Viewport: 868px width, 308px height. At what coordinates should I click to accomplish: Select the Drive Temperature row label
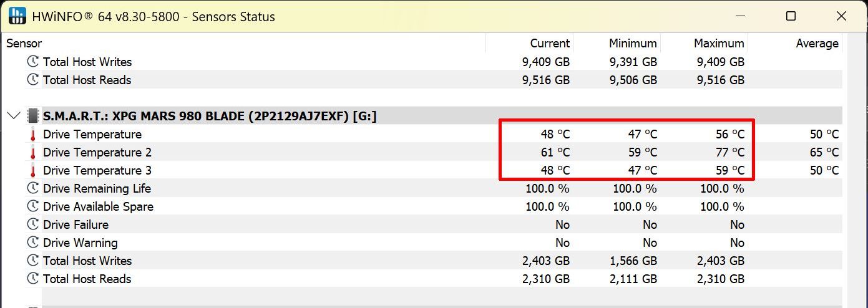click(92, 134)
